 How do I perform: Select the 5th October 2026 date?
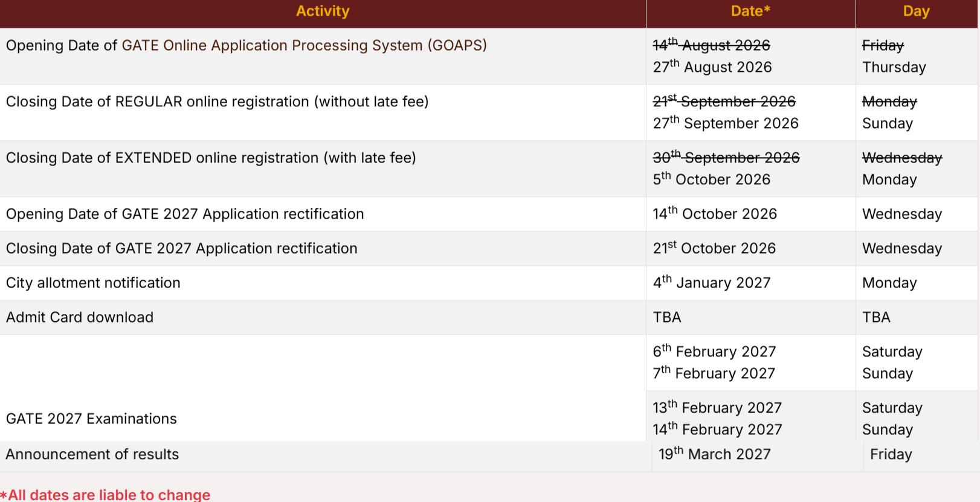click(712, 179)
